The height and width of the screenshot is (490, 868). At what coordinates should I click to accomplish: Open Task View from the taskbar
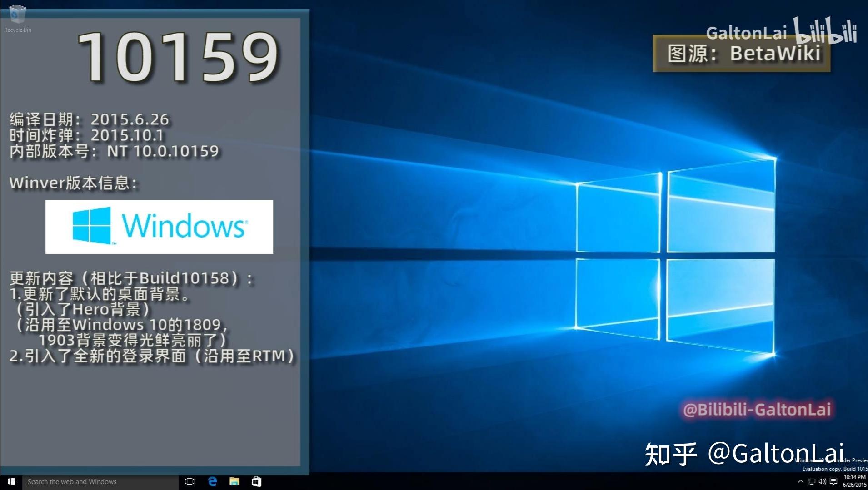tap(190, 481)
